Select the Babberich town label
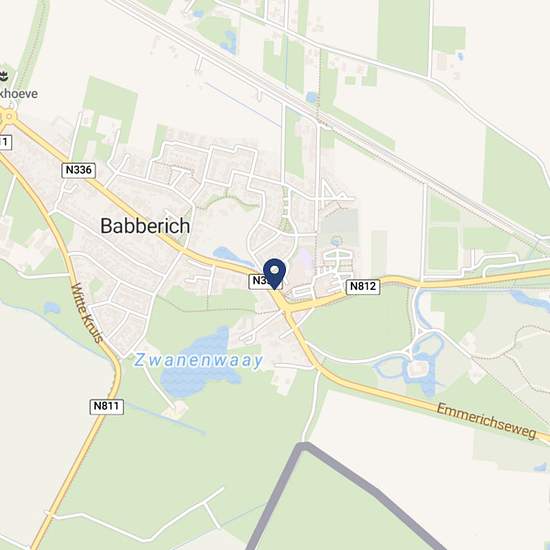Image resolution: width=550 pixels, height=550 pixels. [x=145, y=226]
